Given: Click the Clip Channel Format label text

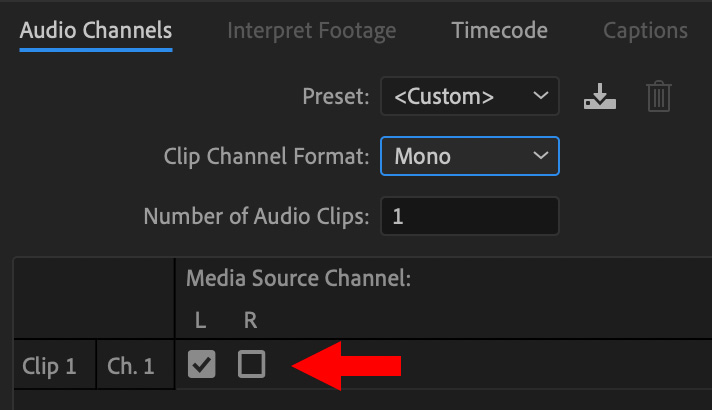Looking at the screenshot, I should click(267, 157).
